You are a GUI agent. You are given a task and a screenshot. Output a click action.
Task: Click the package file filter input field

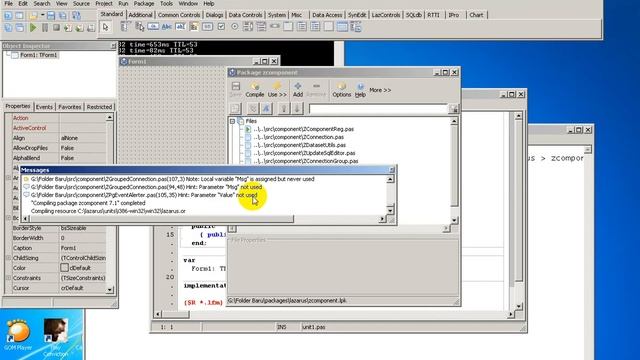click(x=378, y=109)
